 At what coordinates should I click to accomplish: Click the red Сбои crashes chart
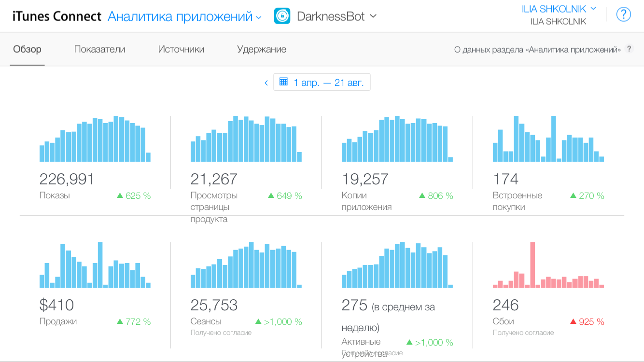(x=548, y=265)
